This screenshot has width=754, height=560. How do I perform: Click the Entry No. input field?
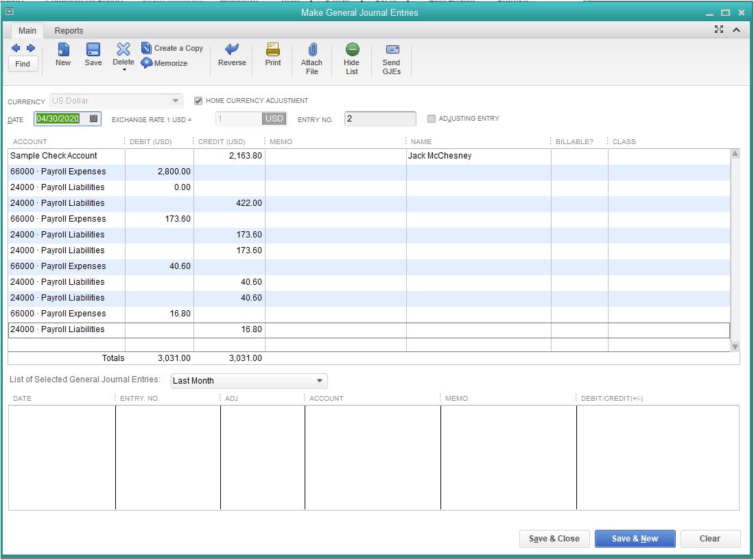tap(380, 119)
